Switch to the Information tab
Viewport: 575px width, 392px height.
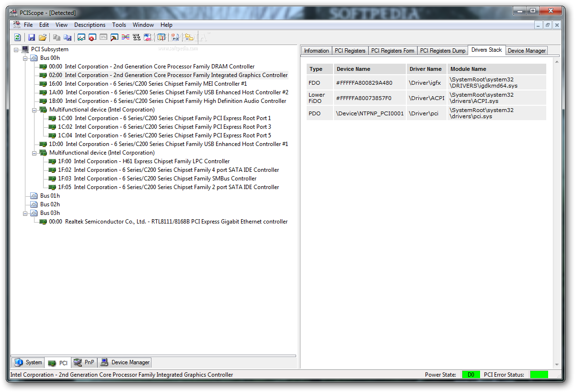pos(316,51)
